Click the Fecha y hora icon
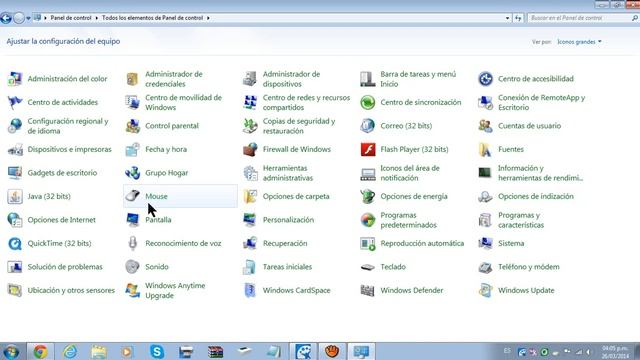The image size is (640, 360). [x=132, y=149]
